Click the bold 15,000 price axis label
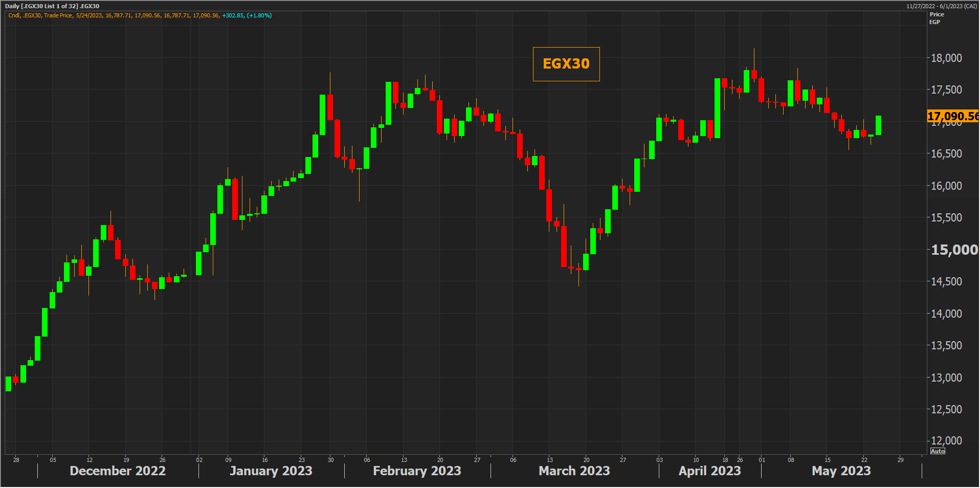 [x=954, y=250]
